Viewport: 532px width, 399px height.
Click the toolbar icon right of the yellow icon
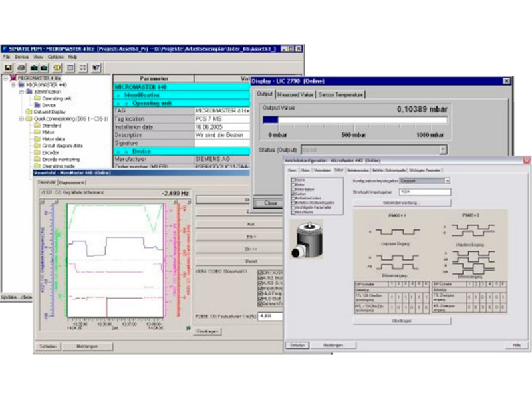coord(70,68)
